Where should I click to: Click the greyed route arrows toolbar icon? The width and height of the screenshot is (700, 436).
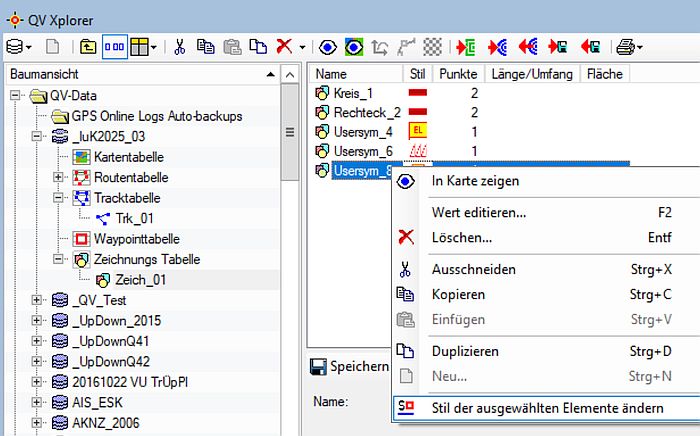[380, 47]
